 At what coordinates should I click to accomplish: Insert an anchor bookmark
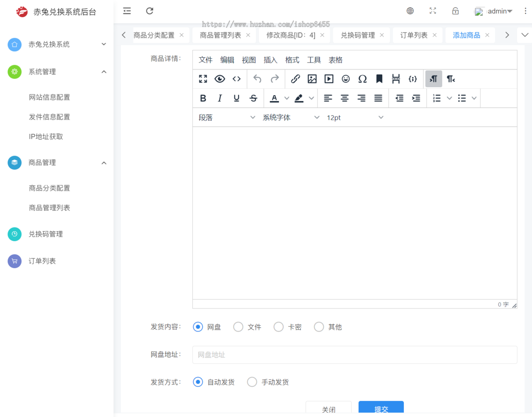tap(379, 79)
